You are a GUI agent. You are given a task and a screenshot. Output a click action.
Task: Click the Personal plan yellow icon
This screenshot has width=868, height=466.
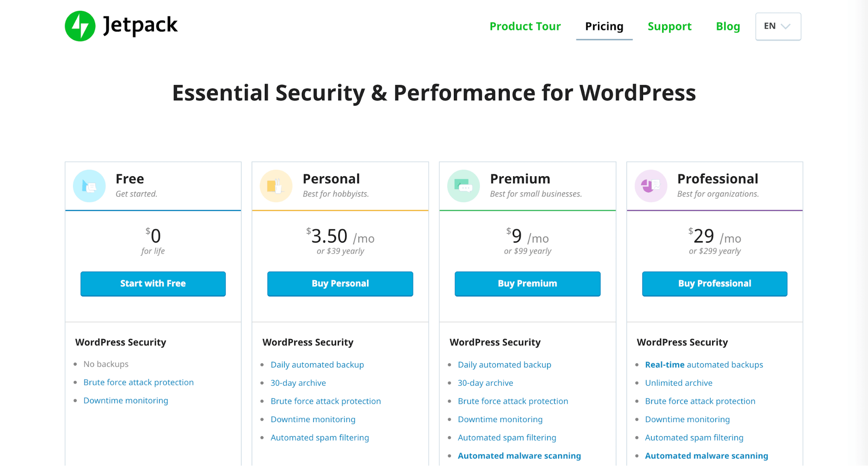[276, 186]
